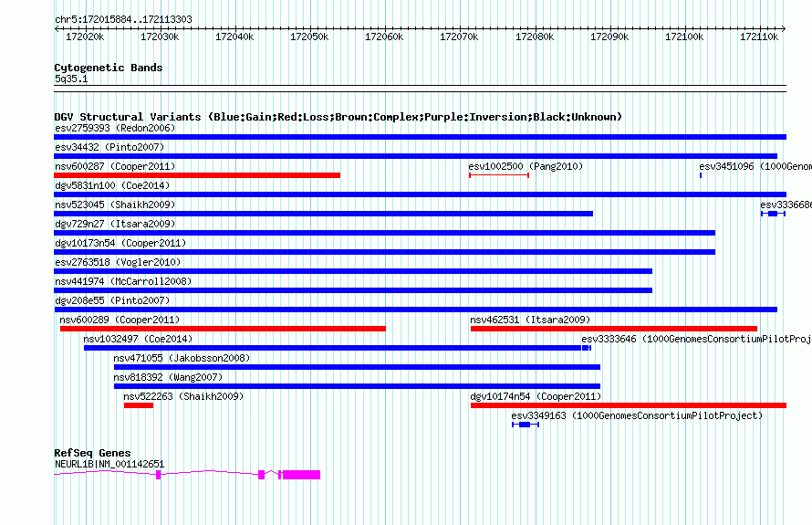
Task: Click the red nsv462531 (Itsara2009) loss bar
Action: [x=614, y=329]
